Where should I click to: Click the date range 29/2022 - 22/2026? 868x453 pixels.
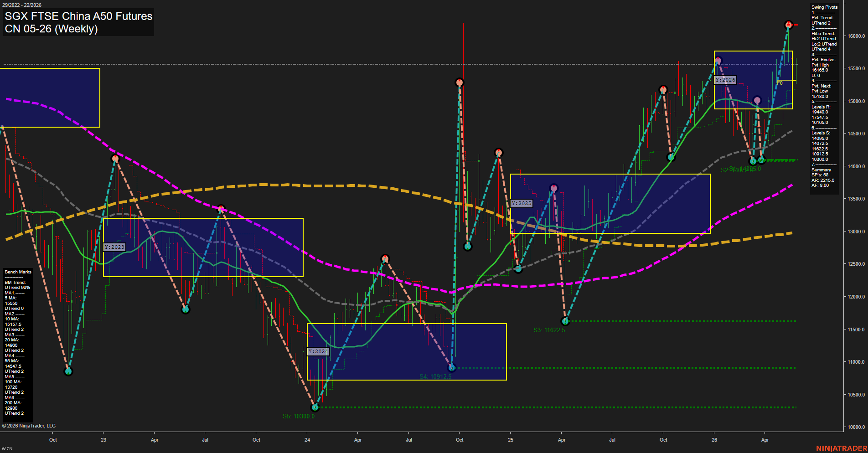22,5
